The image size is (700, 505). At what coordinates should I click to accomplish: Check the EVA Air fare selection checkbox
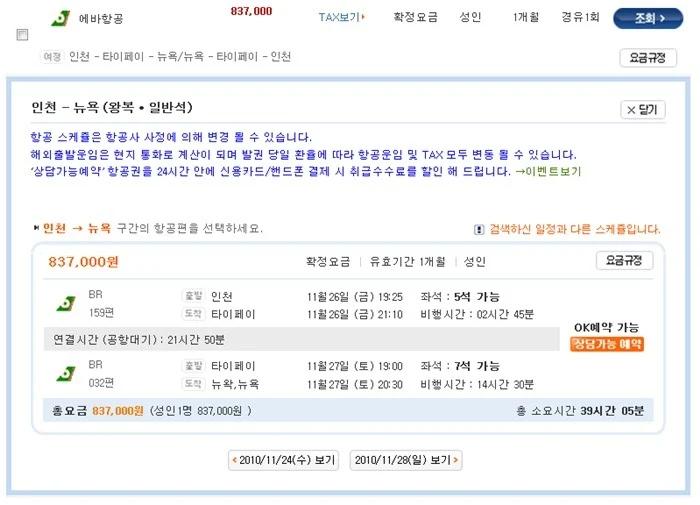22,35
